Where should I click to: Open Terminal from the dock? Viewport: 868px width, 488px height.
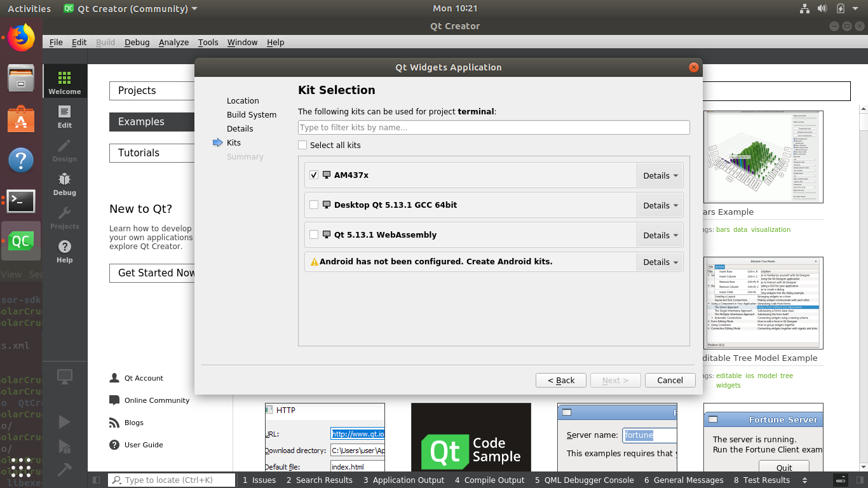21,201
